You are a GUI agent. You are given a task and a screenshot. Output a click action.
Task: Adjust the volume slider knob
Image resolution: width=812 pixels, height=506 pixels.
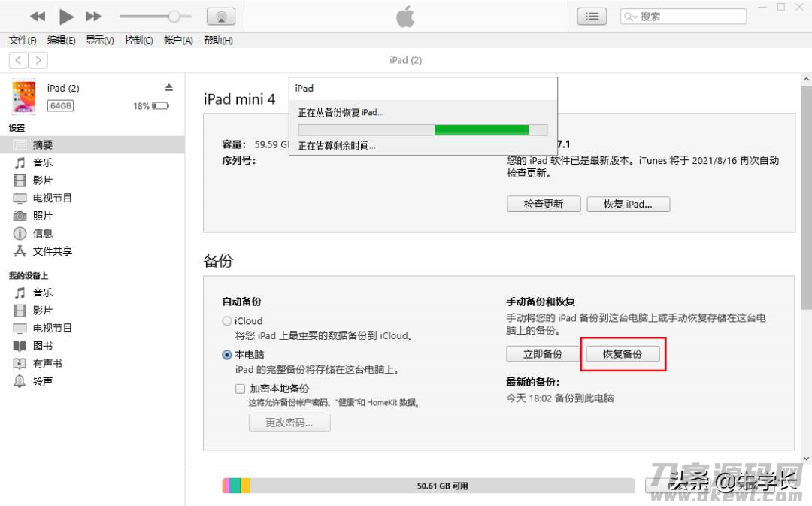tap(174, 17)
